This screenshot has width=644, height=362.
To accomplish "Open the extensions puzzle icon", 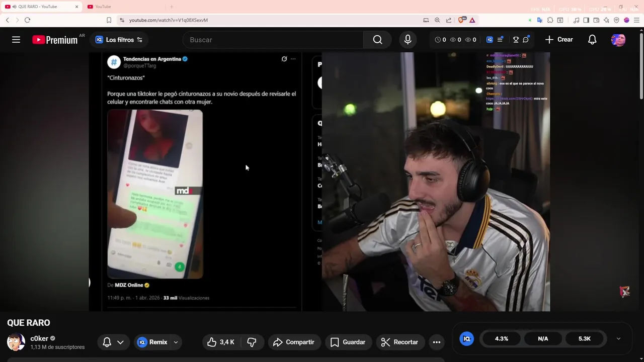I will 550,20.
